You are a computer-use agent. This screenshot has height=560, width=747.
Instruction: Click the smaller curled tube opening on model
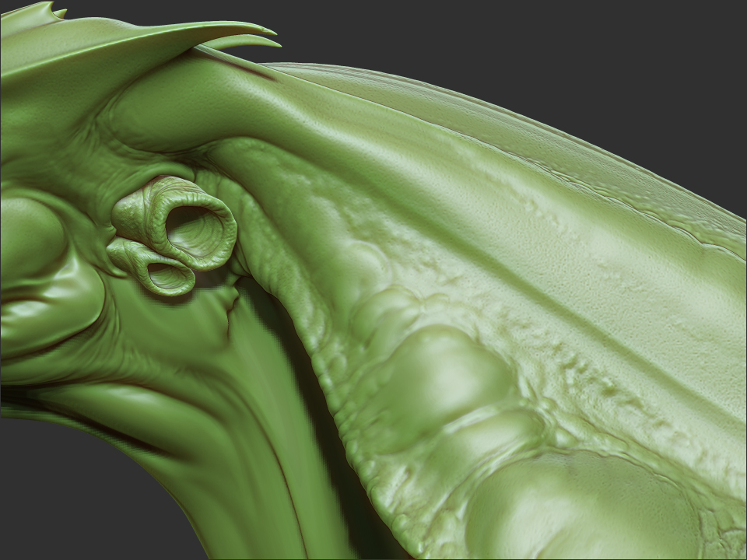pos(167,275)
